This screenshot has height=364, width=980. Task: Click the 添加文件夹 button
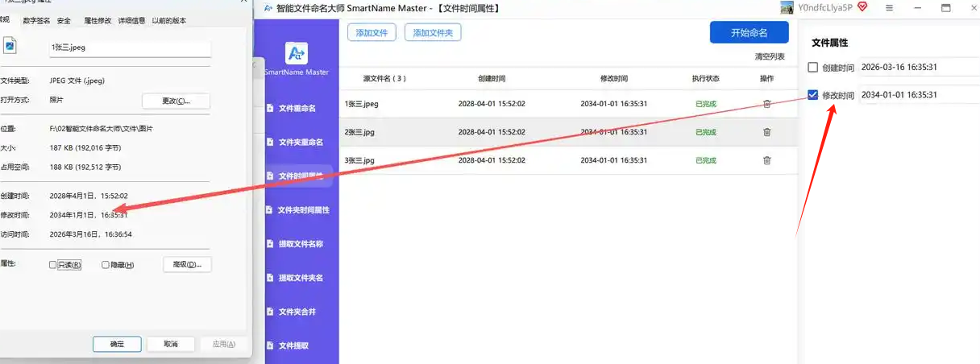coord(433,32)
